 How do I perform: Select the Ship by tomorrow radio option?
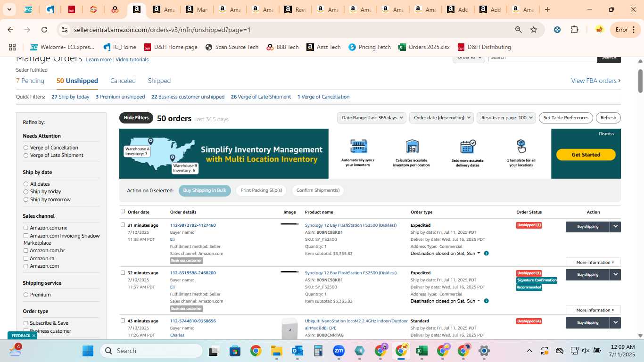(x=26, y=199)
